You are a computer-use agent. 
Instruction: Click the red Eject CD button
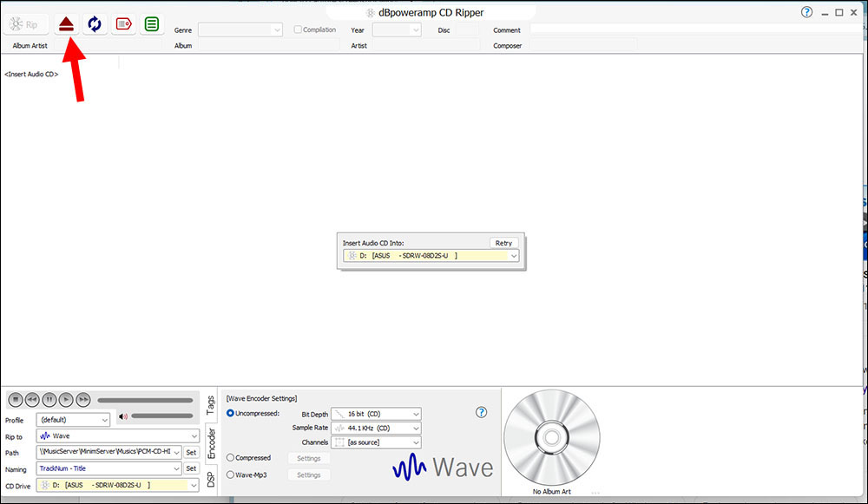[x=66, y=24]
